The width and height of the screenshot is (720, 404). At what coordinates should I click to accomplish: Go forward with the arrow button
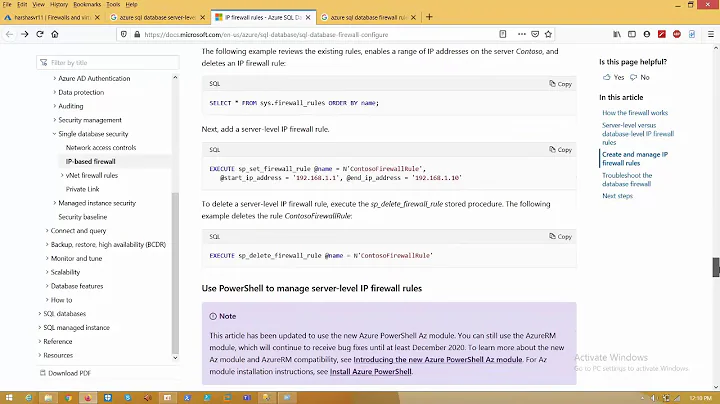[x=25, y=34]
